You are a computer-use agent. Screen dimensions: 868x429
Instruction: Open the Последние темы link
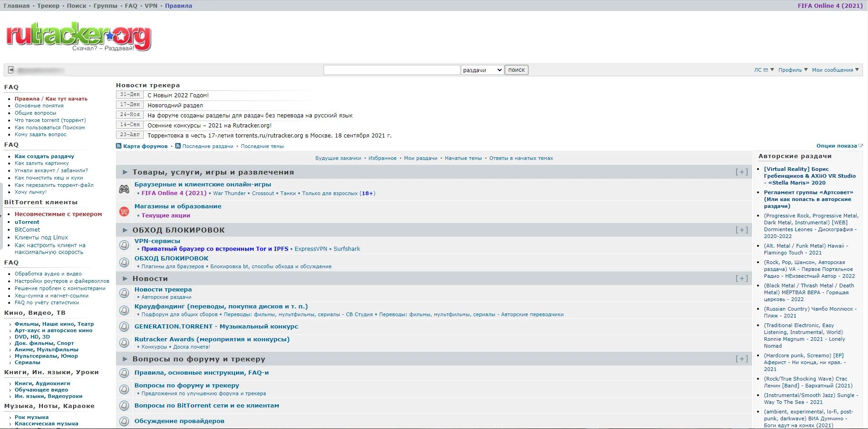tap(262, 146)
